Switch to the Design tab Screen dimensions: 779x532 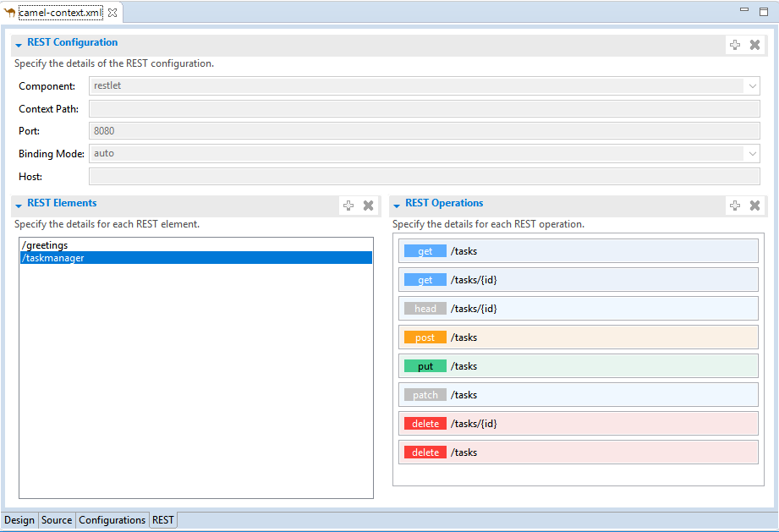pyautogui.click(x=19, y=520)
